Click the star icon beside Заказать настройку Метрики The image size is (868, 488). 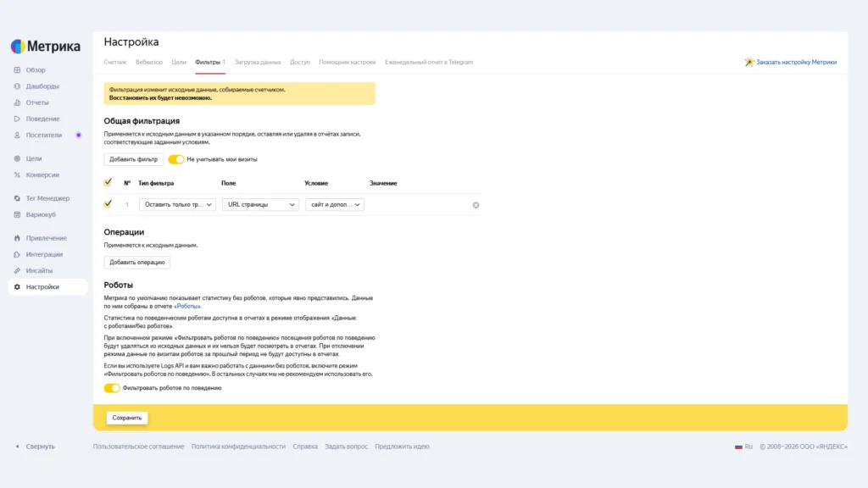pyautogui.click(x=749, y=62)
